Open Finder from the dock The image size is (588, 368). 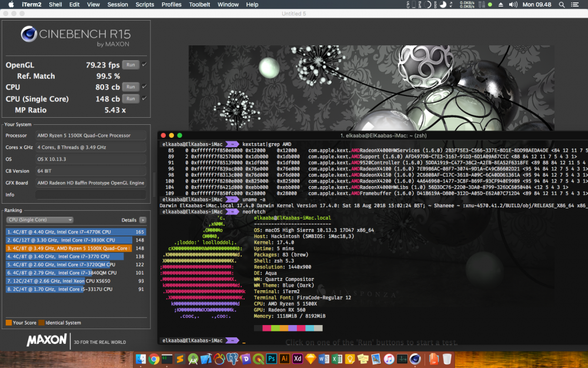click(x=141, y=359)
